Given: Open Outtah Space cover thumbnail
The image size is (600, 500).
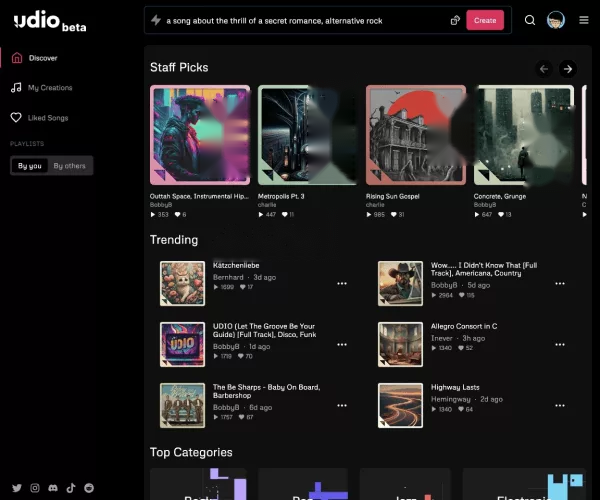Looking at the screenshot, I should [x=200, y=135].
